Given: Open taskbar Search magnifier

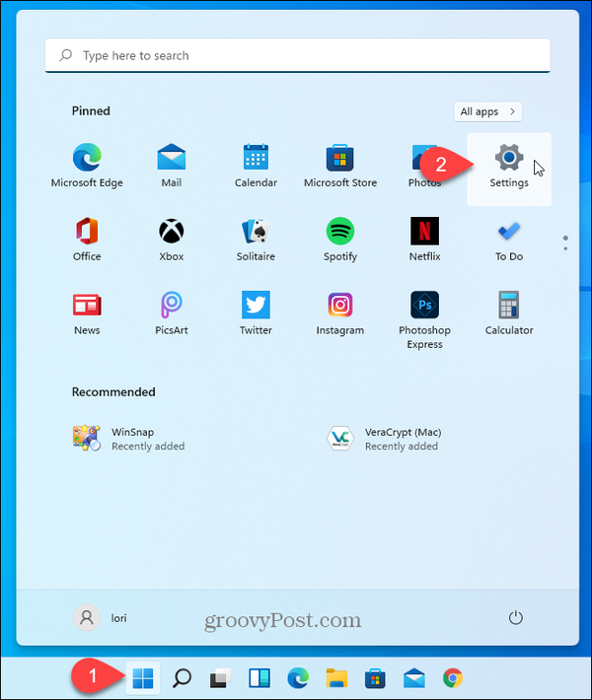Looking at the screenshot, I should [x=182, y=678].
